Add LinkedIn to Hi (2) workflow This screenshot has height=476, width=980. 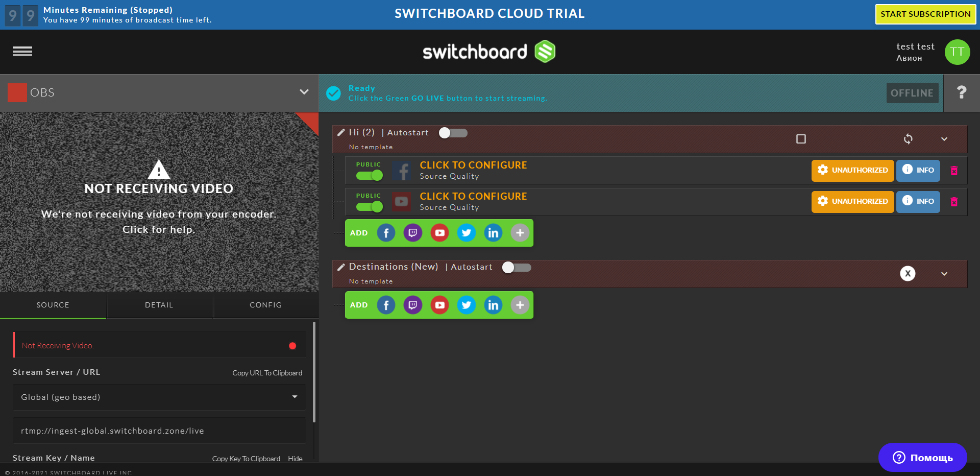pos(493,233)
